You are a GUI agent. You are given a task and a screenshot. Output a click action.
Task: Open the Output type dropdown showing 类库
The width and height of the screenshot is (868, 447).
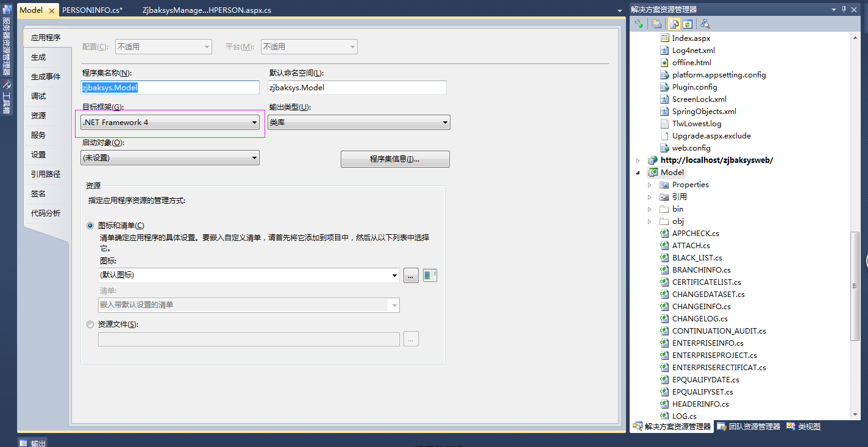(x=358, y=123)
